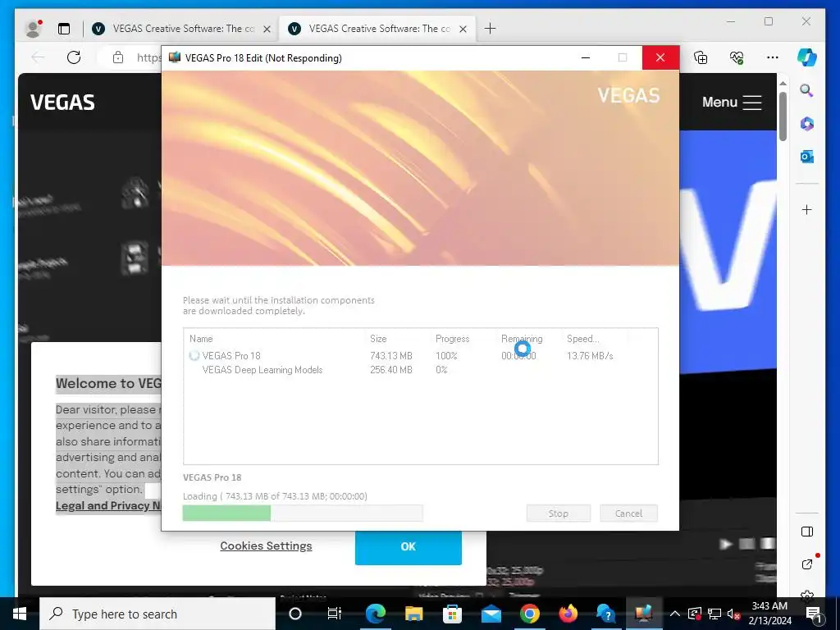Click the VEGAS logo on the webpage
Image resolution: width=840 pixels, height=630 pixels.
tap(62, 102)
